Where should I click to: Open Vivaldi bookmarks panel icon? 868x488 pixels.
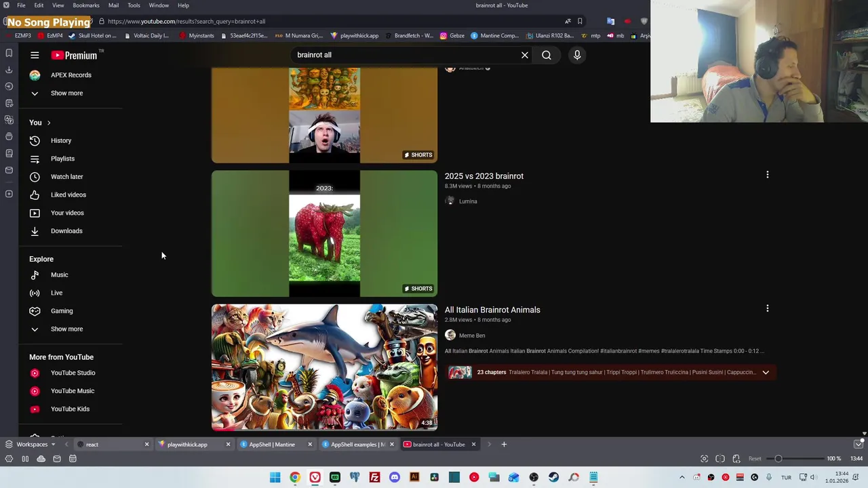point(9,53)
